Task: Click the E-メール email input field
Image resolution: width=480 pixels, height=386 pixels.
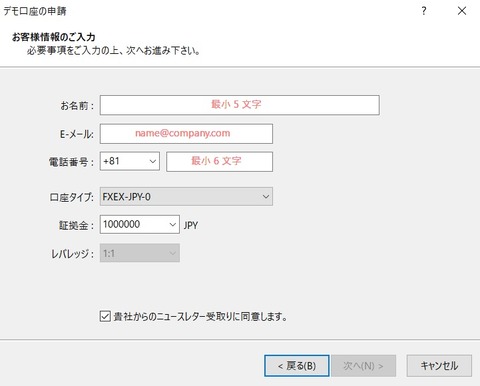Action: pyautogui.click(x=186, y=134)
